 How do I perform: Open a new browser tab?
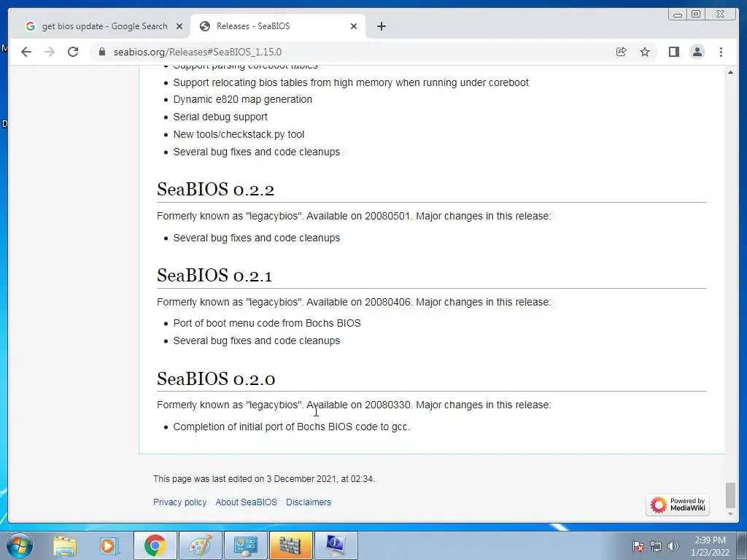[x=381, y=26]
